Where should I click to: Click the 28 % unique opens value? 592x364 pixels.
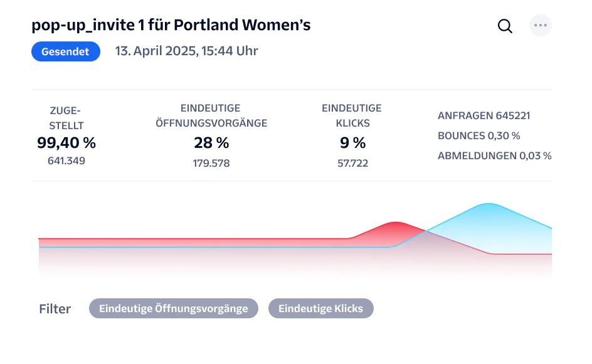(x=211, y=143)
